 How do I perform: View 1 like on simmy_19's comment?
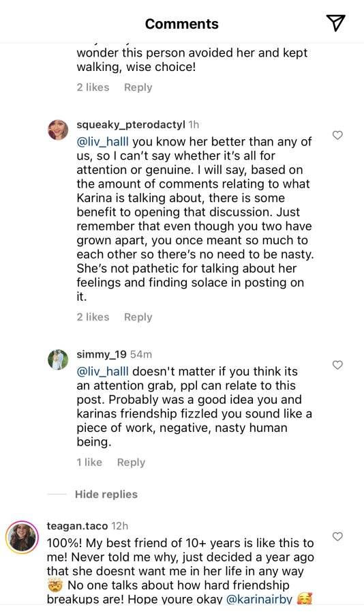(89, 462)
